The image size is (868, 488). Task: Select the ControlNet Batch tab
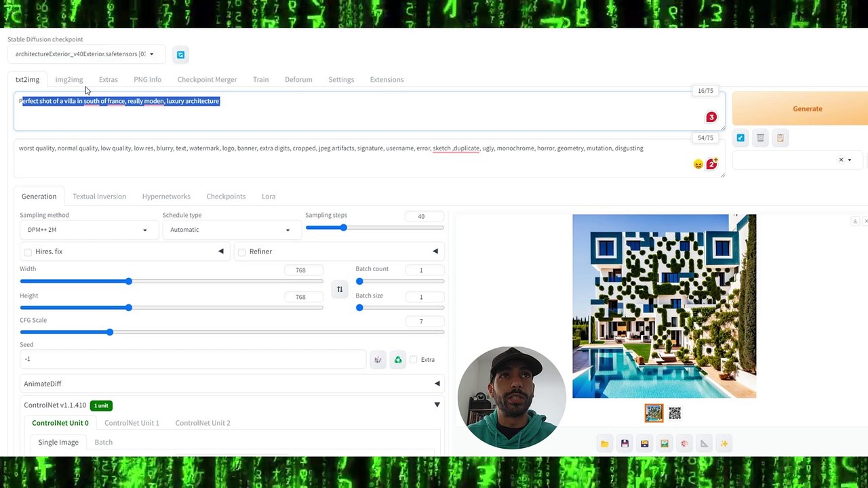(103, 443)
